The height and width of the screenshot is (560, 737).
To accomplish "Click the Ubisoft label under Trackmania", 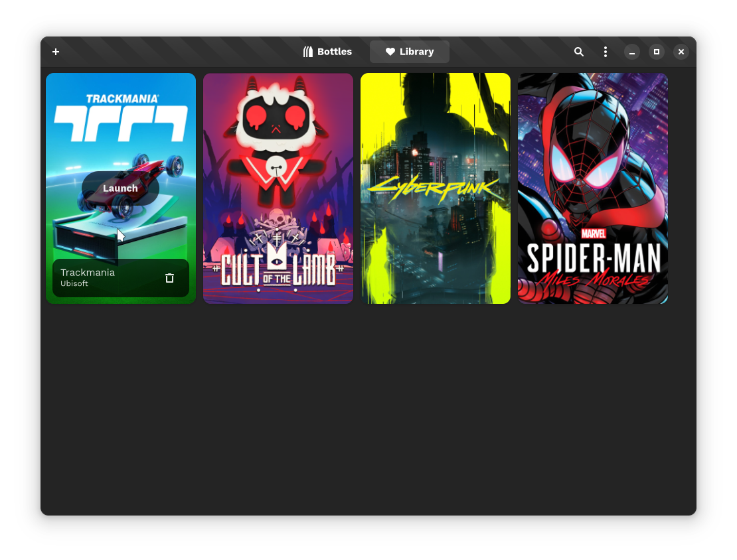I will (74, 284).
